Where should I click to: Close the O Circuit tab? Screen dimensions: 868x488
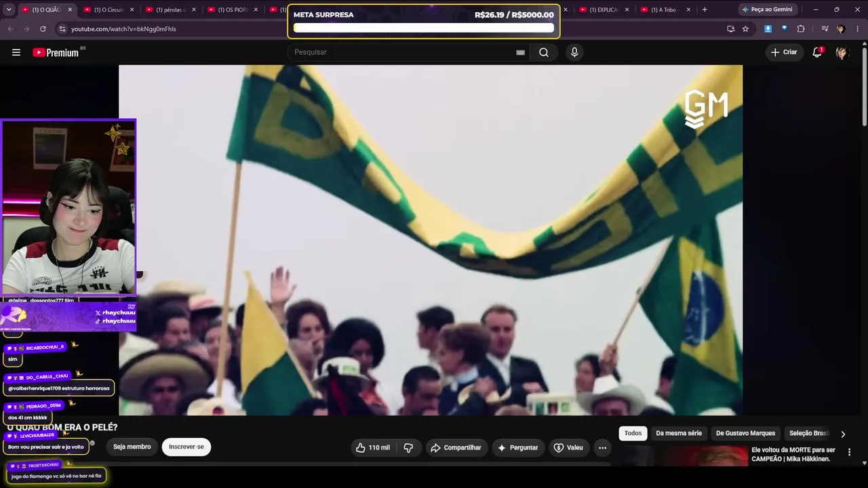(x=132, y=9)
